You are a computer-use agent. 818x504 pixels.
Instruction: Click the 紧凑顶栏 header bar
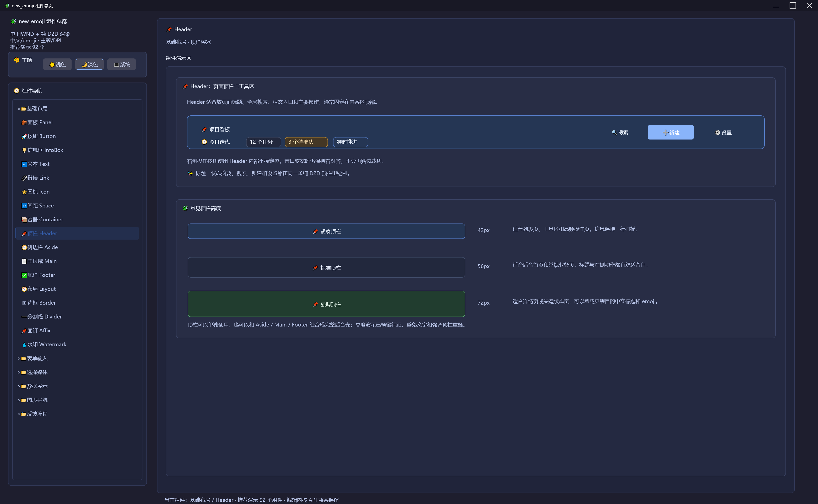[326, 231]
